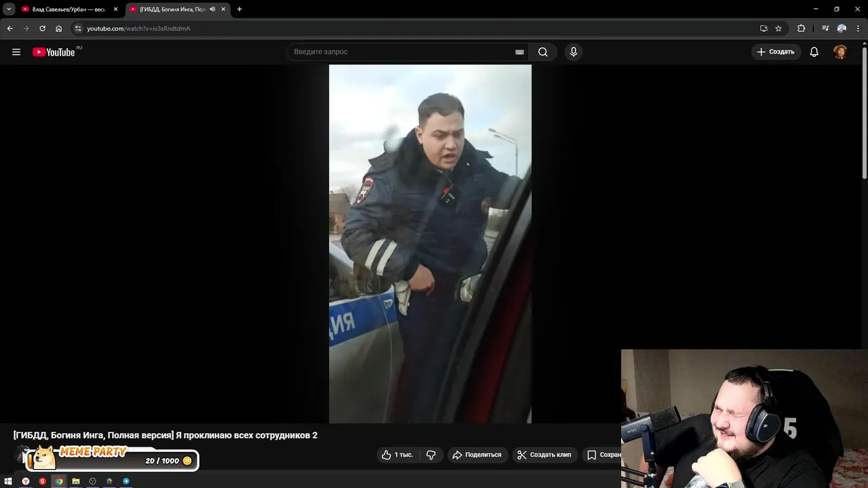Click the page vertical scrollbar thumb

[864, 114]
